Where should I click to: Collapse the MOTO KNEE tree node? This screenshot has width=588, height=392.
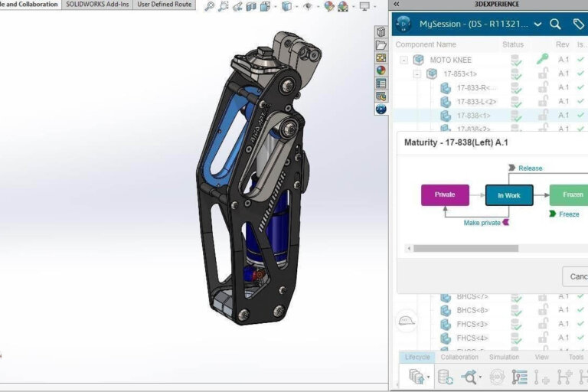tap(403, 60)
